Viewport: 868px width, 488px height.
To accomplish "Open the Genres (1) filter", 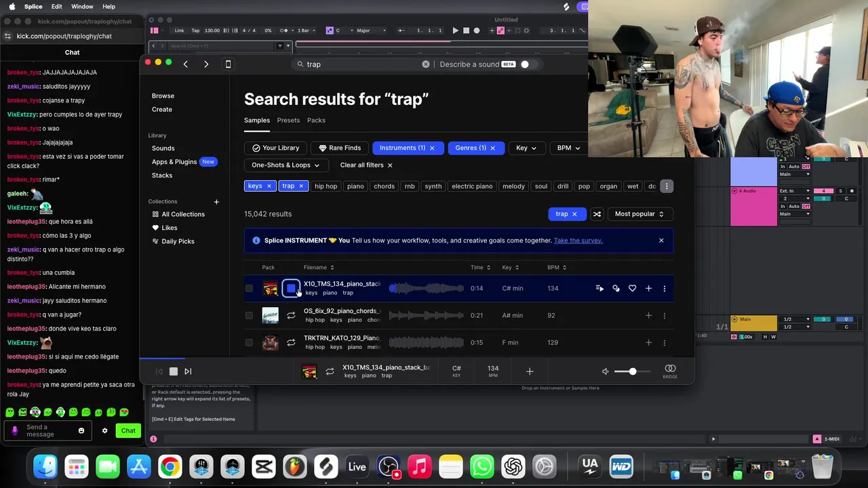I will [x=471, y=148].
